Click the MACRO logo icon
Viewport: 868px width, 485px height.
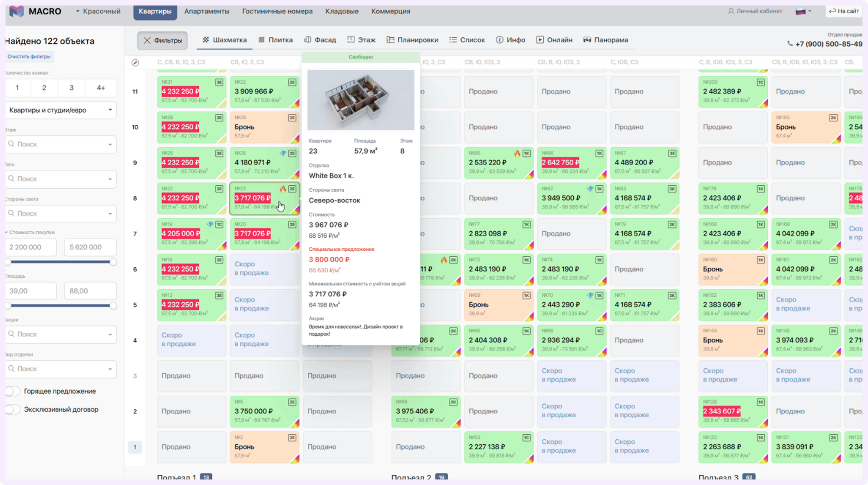[x=16, y=11]
